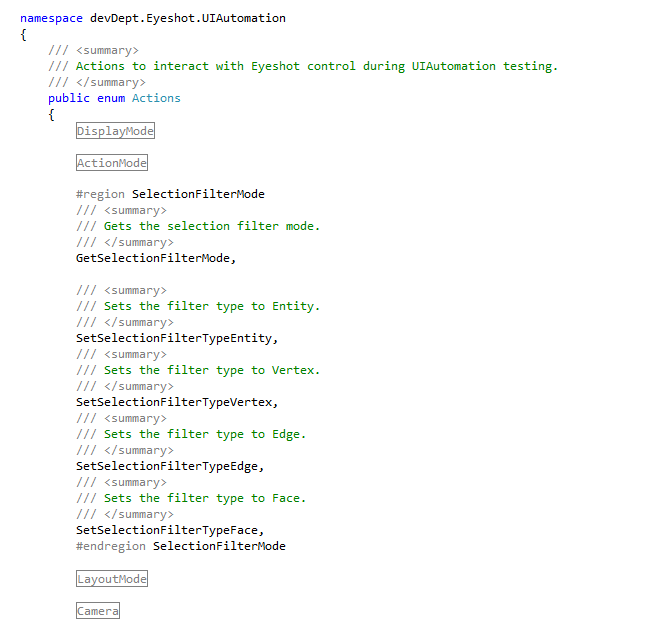
Task: Click the SetSelectionFilterTypeVertex enum member
Action: pos(177,402)
